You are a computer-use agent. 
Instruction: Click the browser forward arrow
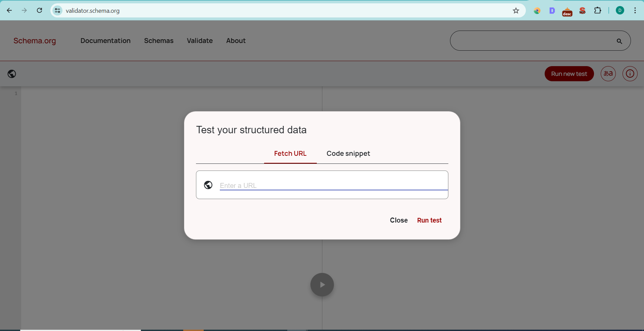tap(24, 10)
